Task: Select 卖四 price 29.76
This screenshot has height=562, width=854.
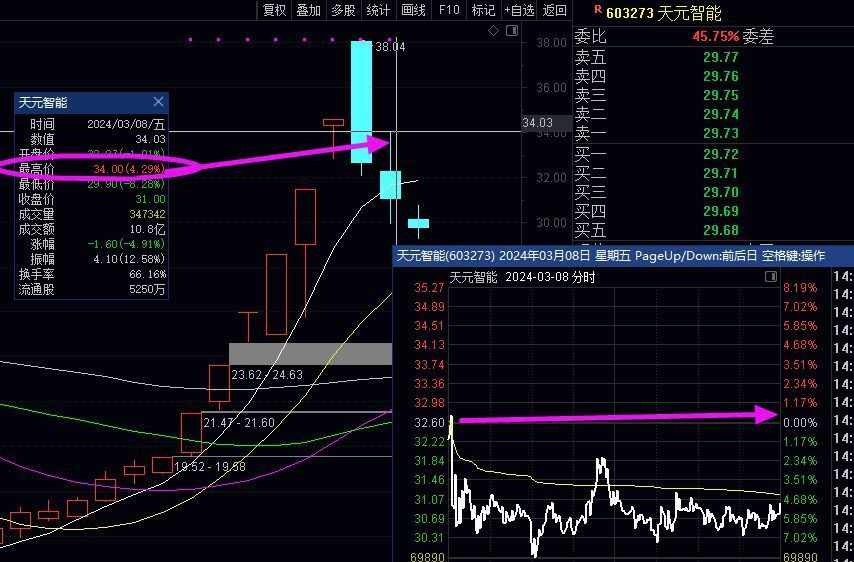Action: [x=721, y=76]
